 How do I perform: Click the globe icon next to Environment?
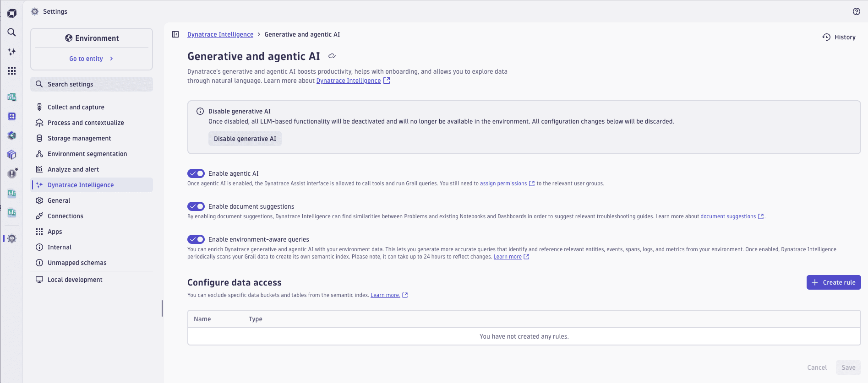69,38
